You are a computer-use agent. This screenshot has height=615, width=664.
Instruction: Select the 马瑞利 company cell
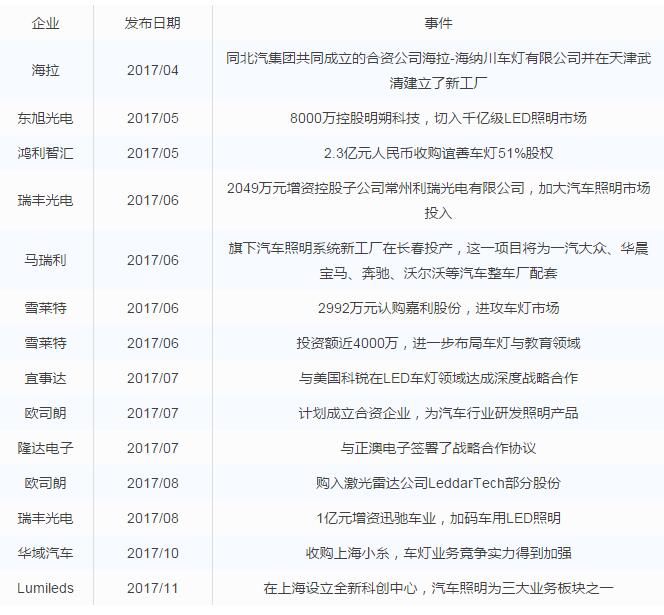point(45,260)
